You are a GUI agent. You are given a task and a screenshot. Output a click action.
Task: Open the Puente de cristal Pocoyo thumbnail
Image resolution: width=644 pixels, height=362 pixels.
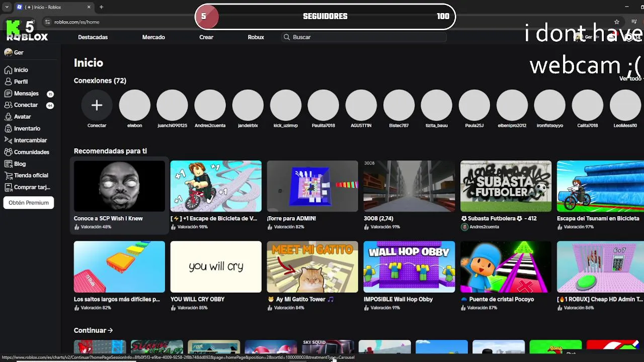506,266
